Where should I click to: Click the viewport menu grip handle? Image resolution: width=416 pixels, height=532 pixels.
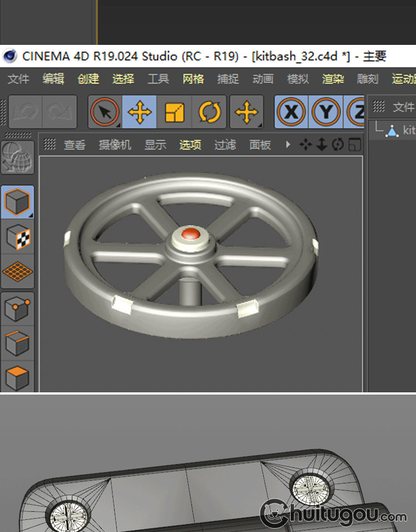tap(50, 144)
